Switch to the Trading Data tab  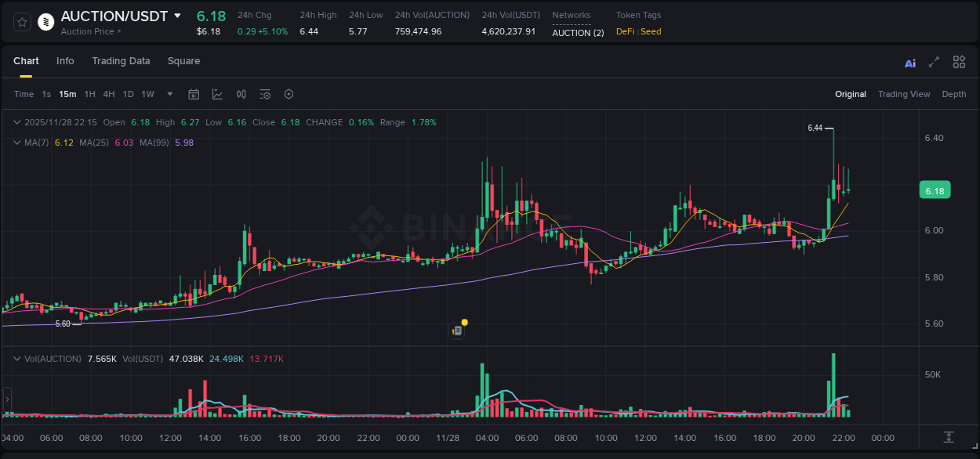(x=121, y=60)
